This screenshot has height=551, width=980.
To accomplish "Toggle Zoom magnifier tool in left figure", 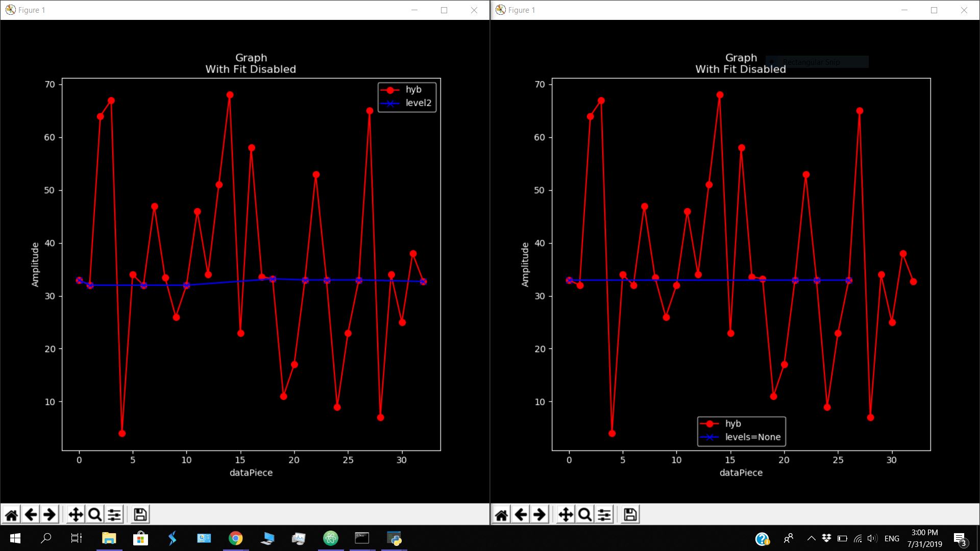I will point(95,514).
